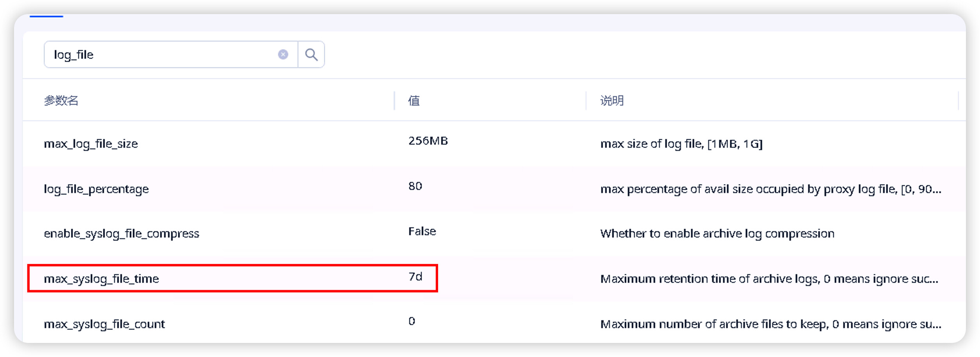Viewport: 980px width, 357px height.
Task: Clear the log_file search text
Action: [283, 54]
